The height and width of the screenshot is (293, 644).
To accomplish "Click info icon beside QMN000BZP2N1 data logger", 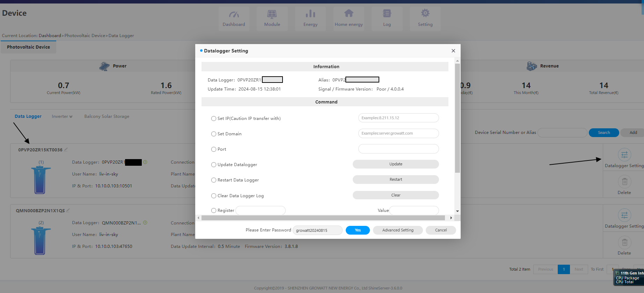I will (x=145, y=223).
